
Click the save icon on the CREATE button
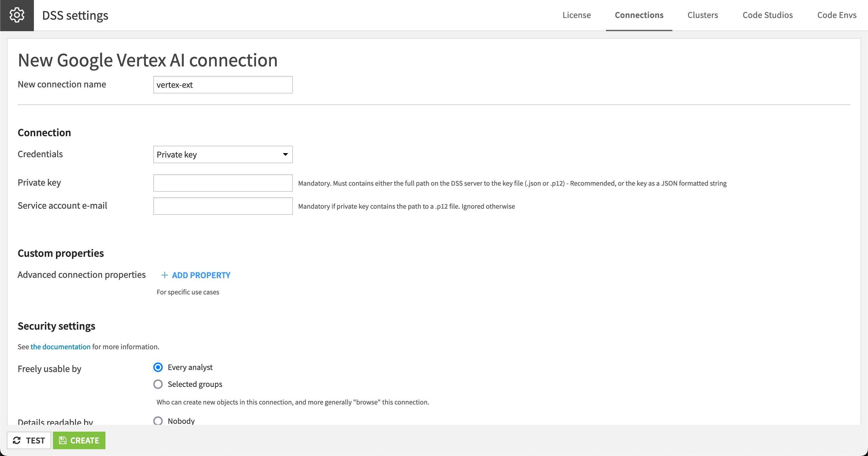coord(63,440)
